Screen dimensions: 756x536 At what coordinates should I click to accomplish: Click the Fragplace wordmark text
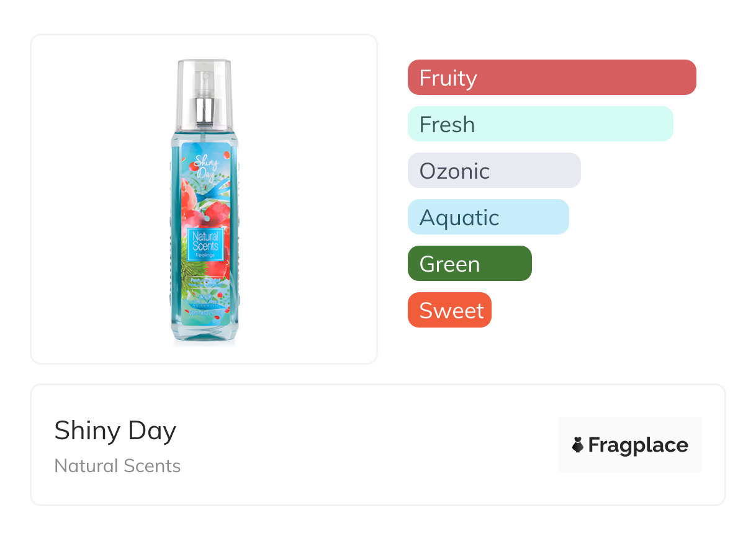click(x=638, y=445)
